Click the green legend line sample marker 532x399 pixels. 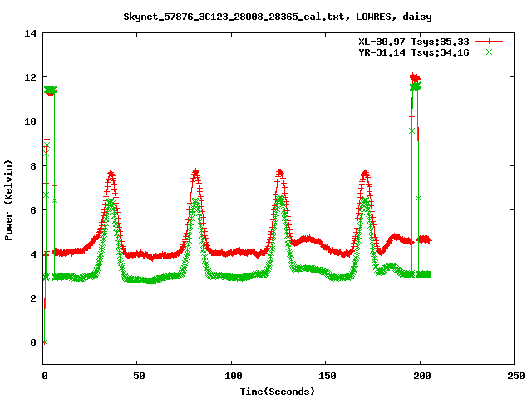pyautogui.click(x=489, y=52)
